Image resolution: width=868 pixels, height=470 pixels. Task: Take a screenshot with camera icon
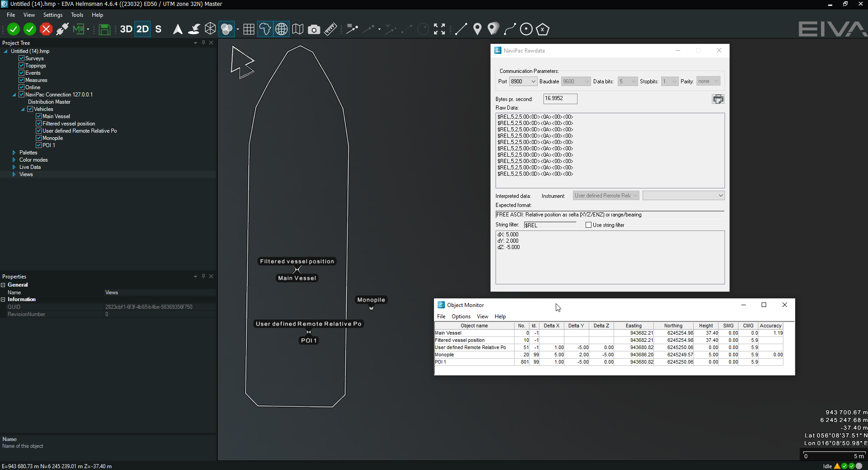(x=314, y=29)
